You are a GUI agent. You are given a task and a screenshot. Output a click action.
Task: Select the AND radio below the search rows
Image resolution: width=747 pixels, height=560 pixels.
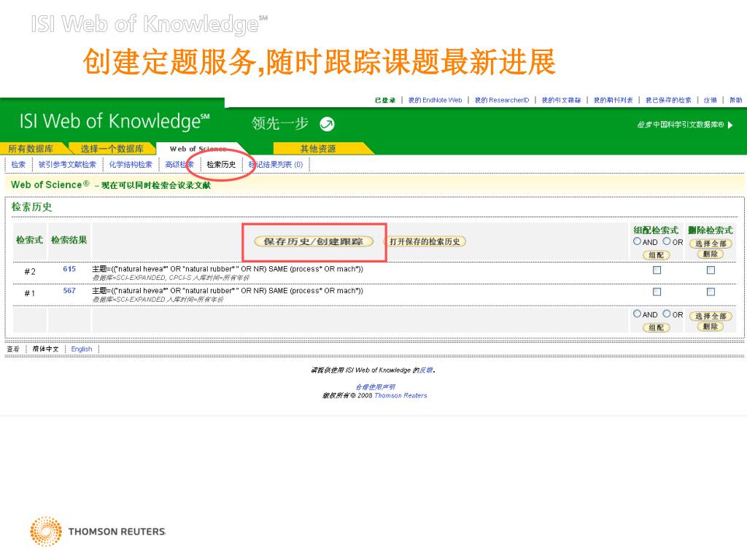click(x=637, y=314)
